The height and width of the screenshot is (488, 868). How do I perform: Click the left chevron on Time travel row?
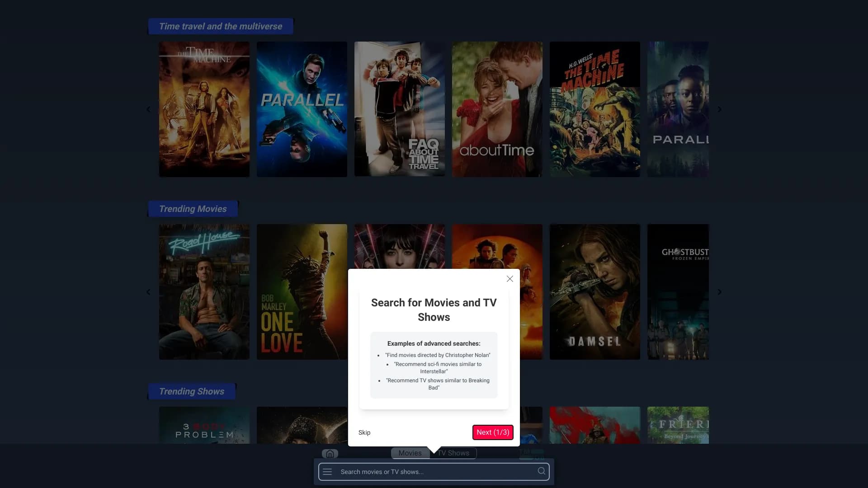(148, 109)
